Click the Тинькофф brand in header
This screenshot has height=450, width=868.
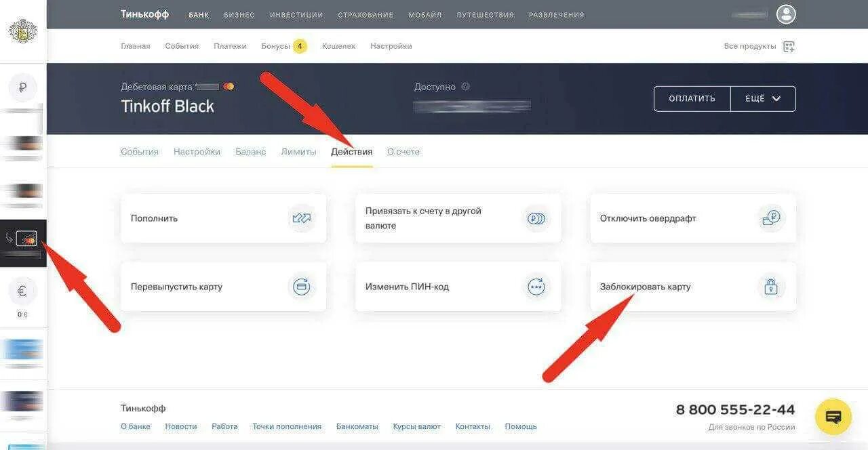[x=145, y=14]
